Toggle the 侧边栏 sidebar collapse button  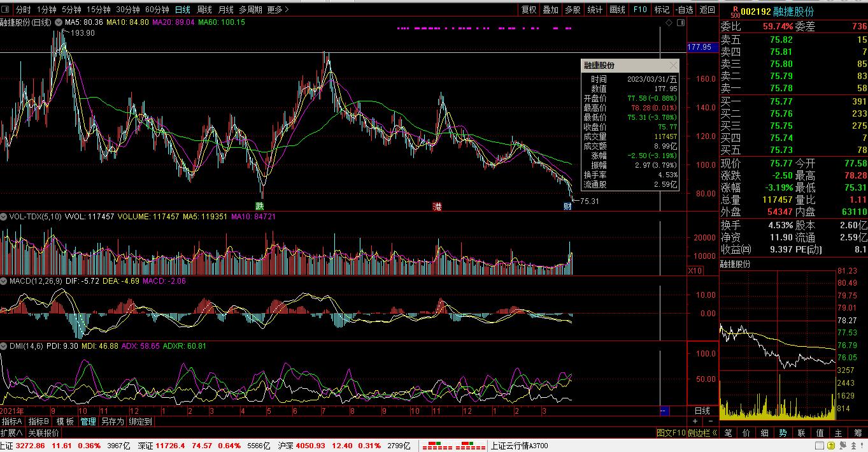(702, 432)
